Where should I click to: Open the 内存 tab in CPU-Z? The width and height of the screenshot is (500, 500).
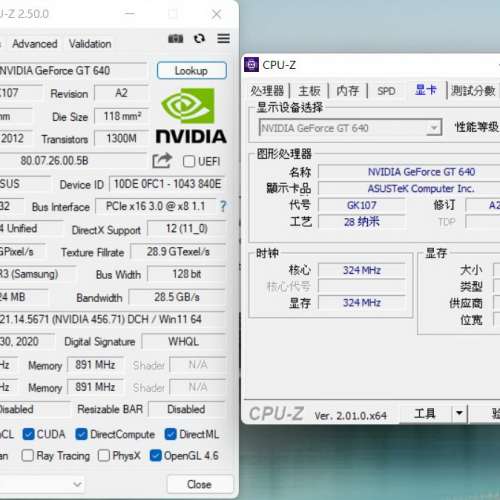click(x=348, y=91)
